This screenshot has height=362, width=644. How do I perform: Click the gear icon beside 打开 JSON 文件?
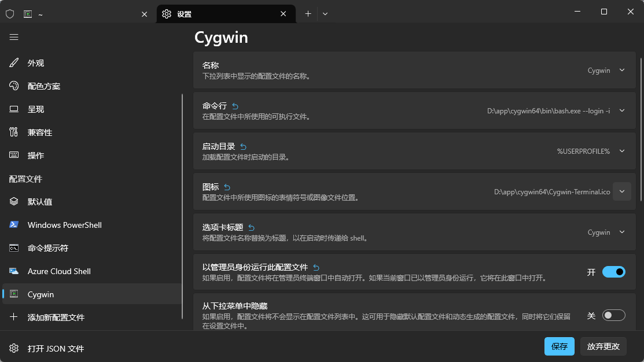click(x=14, y=348)
